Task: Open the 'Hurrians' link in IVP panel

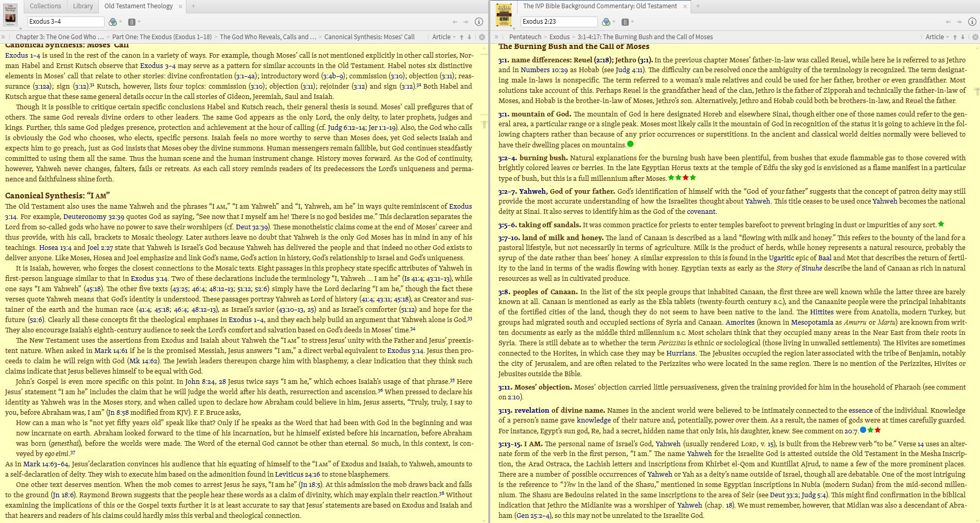Action: [681, 353]
